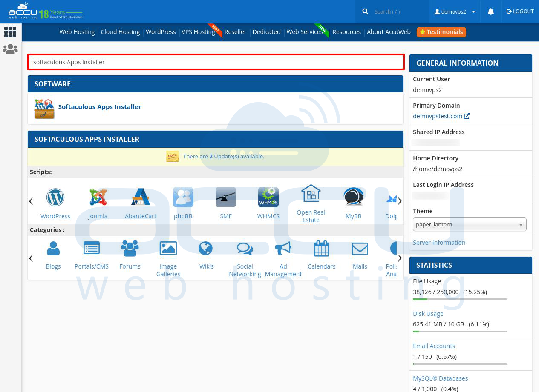This screenshot has width=539, height=392.
Task: Select the Wikis globe icon
Action: [206, 249]
